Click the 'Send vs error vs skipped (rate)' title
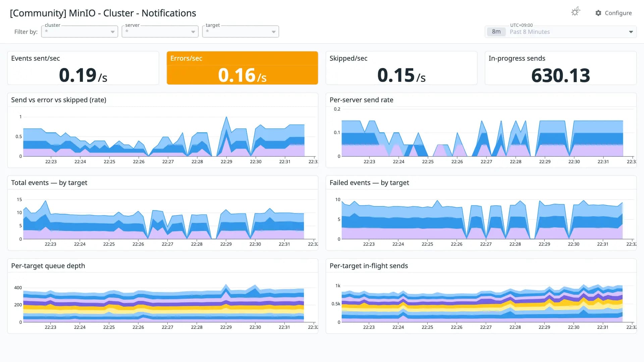The width and height of the screenshot is (644, 362). (59, 100)
